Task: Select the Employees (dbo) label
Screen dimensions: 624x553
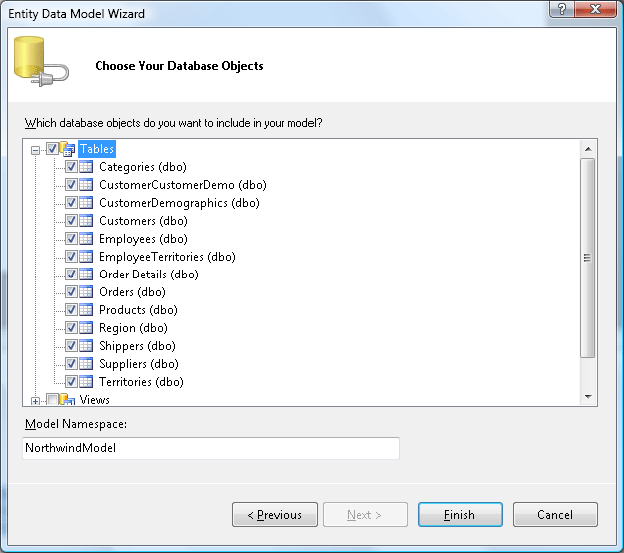Action: click(143, 238)
